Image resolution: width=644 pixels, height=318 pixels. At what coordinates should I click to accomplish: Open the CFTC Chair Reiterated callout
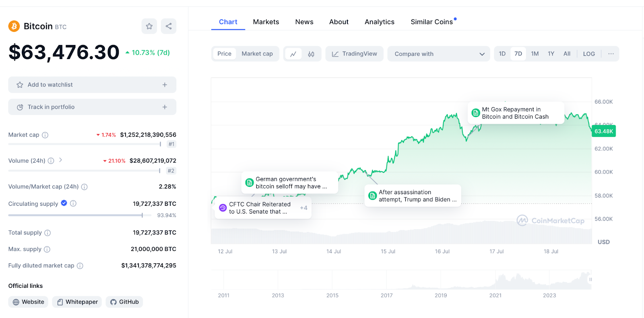pos(263,208)
